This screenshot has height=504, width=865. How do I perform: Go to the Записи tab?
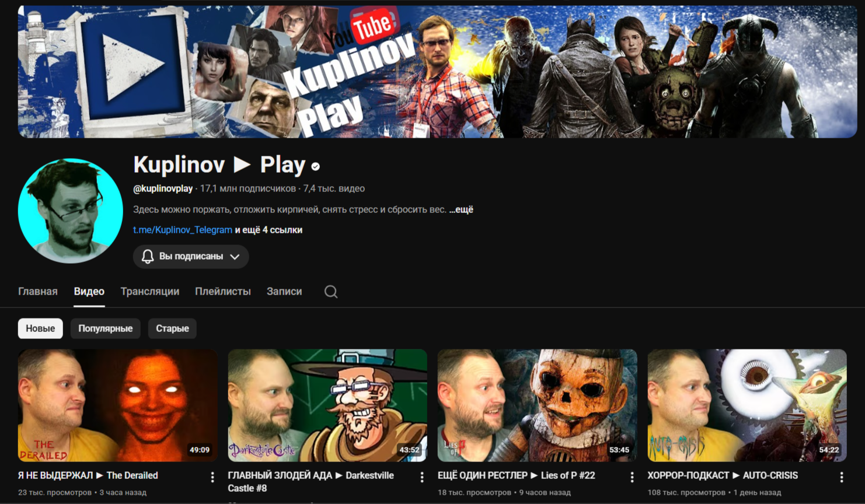pyautogui.click(x=284, y=291)
